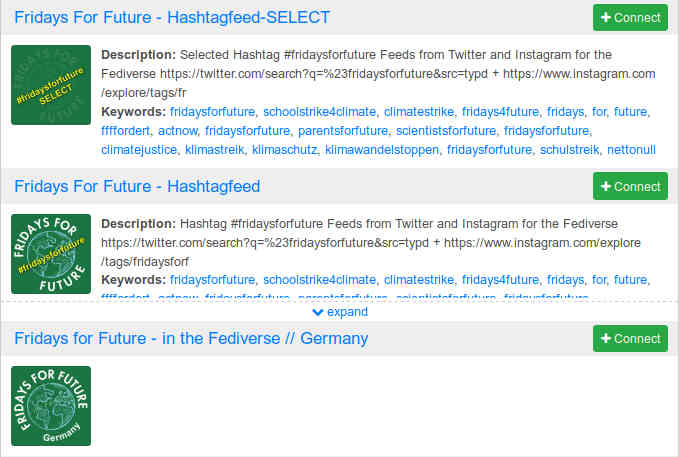The width and height of the screenshot is (679, 457).
Task: Open the Fridays For Future - Hashtagfeed title
Action: pyautogui.click(x=137, y=187)
